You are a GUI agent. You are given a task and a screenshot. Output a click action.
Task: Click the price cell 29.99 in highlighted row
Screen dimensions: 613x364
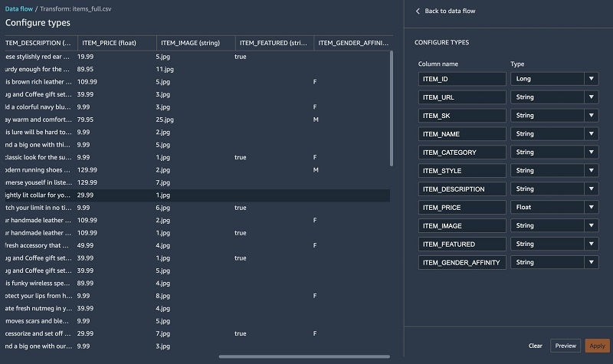[x=85, y=195]
